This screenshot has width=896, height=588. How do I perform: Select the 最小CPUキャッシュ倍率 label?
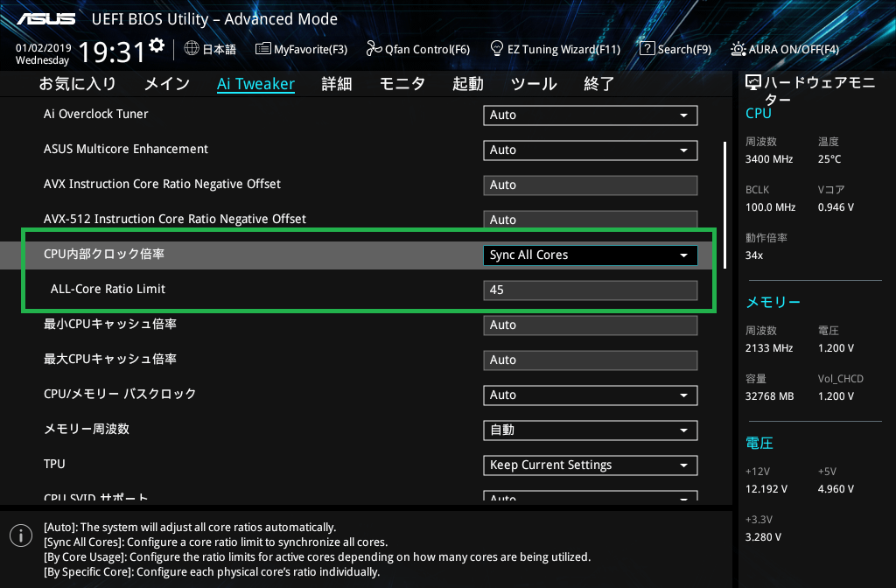tap(110, 324)
